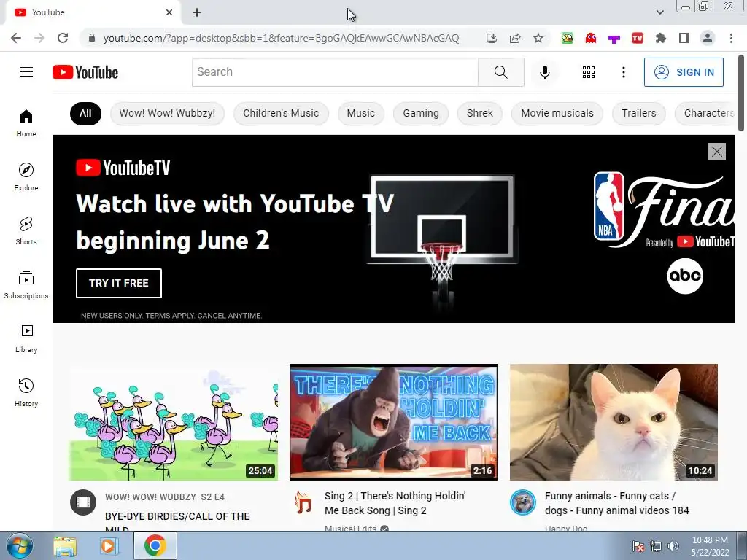This screenshot has width=747, height=560.
Task: Click the SIGN IN button
Action: point(683,72)
